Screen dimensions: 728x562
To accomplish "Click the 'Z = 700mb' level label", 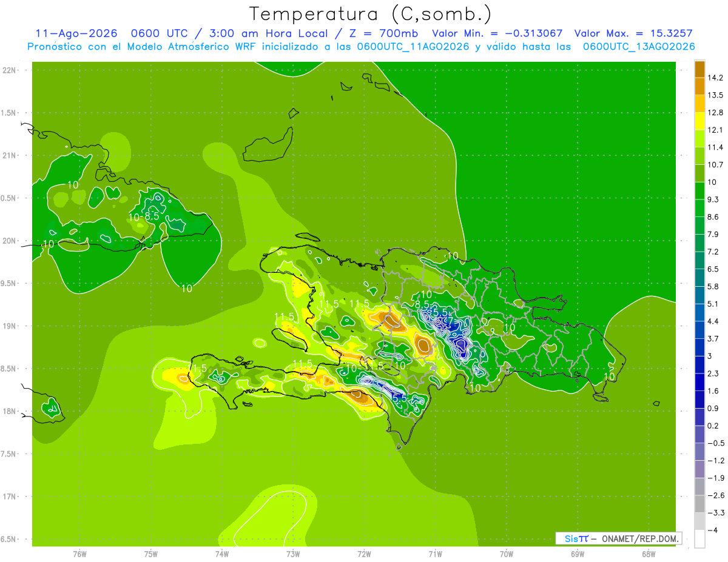I will [x=382, y=33].
